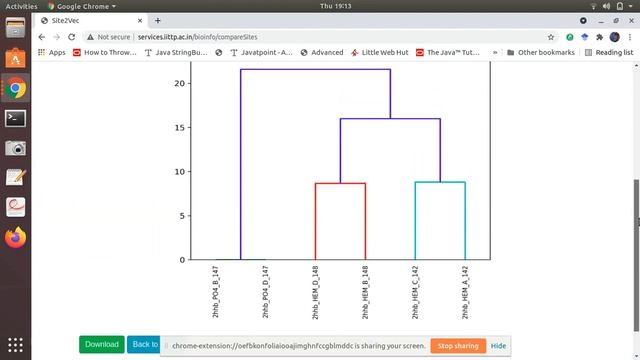Click the page vertical scrollbar thumb

point(636,256)
